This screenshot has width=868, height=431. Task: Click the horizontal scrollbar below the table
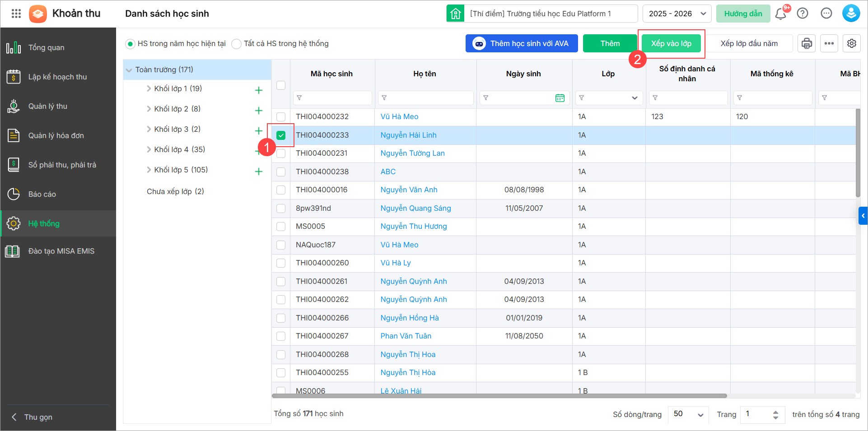click(x=499, y=396)
